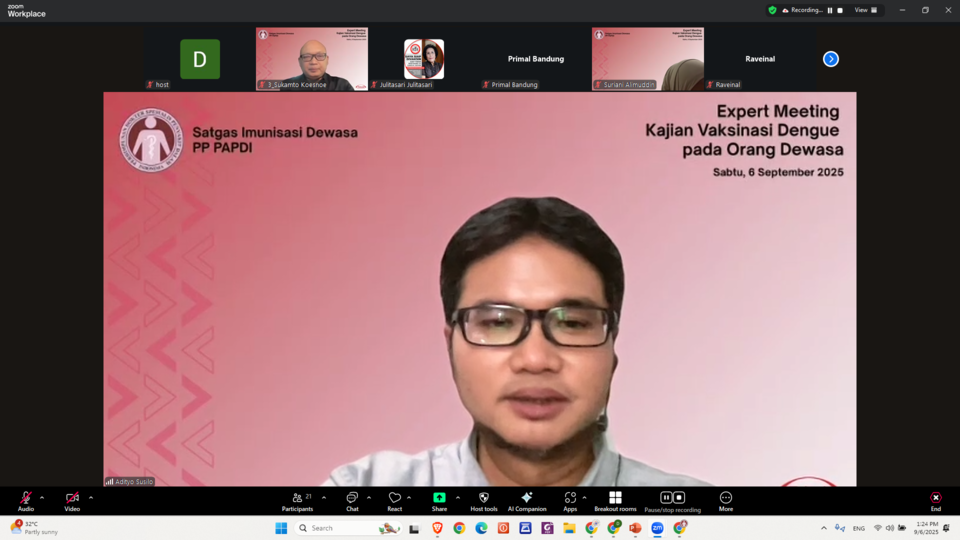Image resolution: width=960 pixels, height=540 pixels.
Task: Expand audio options arrow next to Audio
Action: click(x=42, y=497)
